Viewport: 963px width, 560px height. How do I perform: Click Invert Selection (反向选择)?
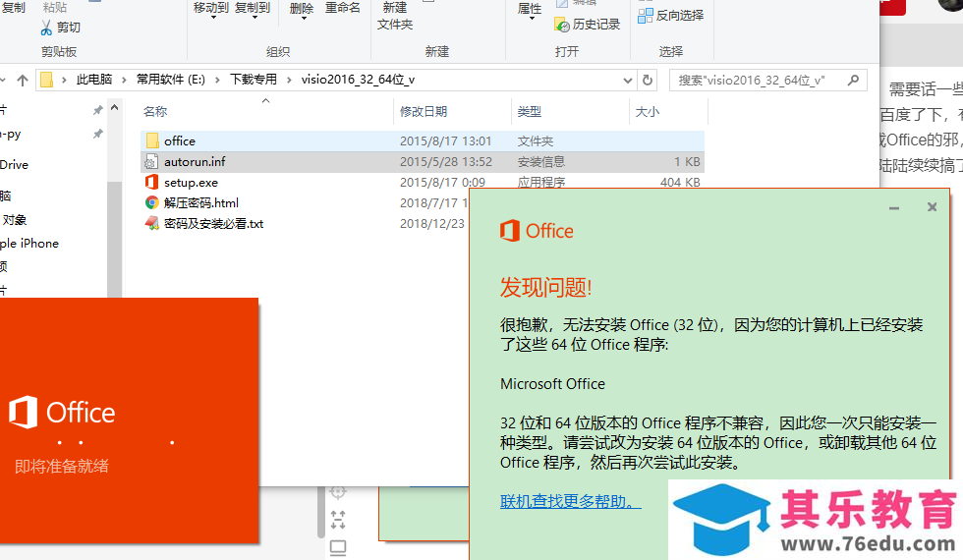[x=670, y=16]
